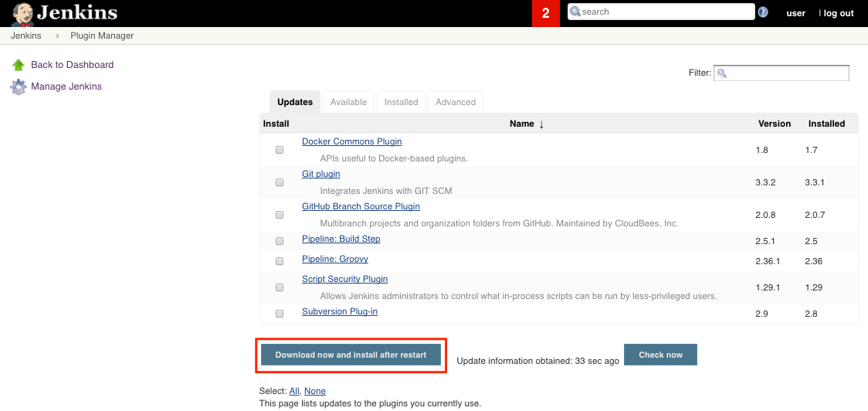Tick the Docker Commons Plugin checkbox
The width and height of the screenshot is (868, 411).
(x=280, y=150)
